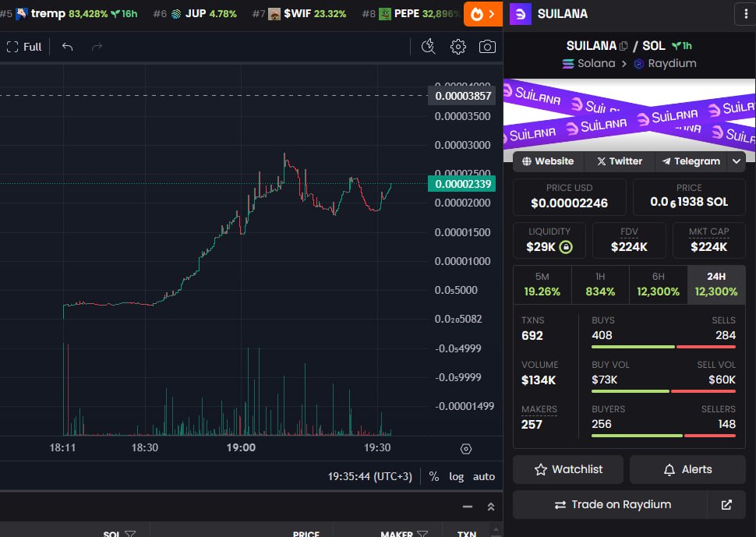Click the Raydium DEX link
Image resolution: width=756 pixels, height=537 pixels.
pos(666,63)
